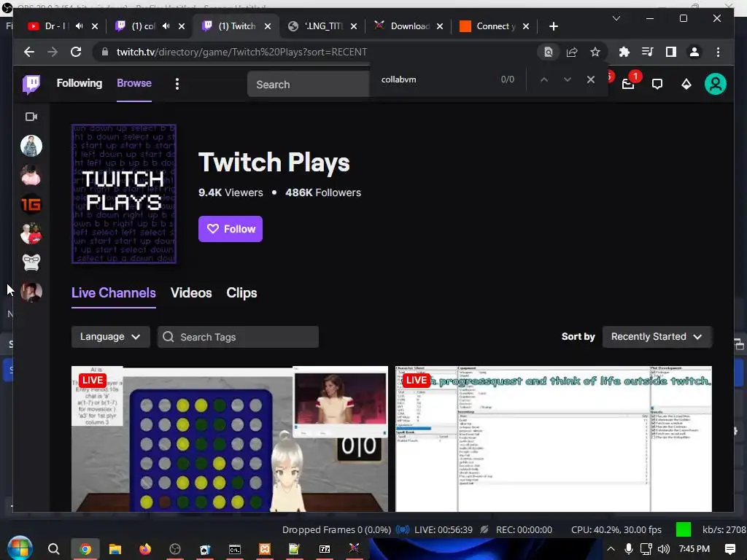Open the media controls icon in Chrome toolbar
Viewport: 747px width, 560px height.
[648, 52]
